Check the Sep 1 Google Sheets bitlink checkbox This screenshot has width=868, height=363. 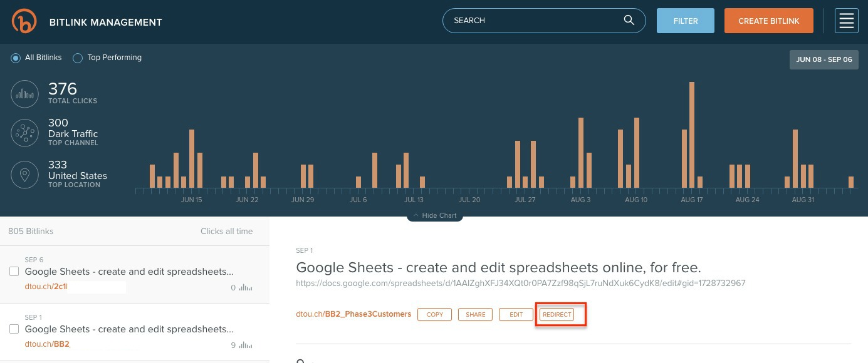[14, 329]
